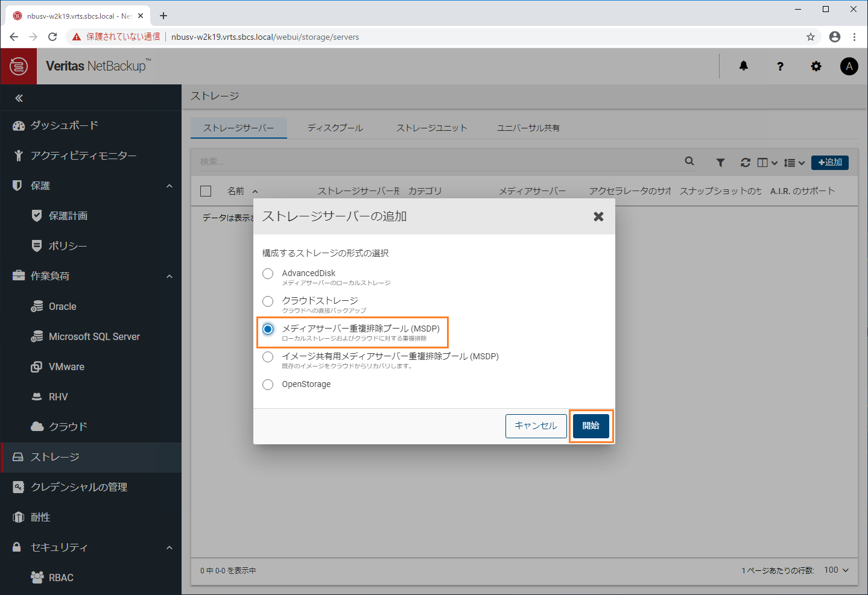The width and height of the screenshot is (868, 595).
Task: Click the 保護されていない通信 security warning
Action: pyautogui.click(x=116, y=37)
